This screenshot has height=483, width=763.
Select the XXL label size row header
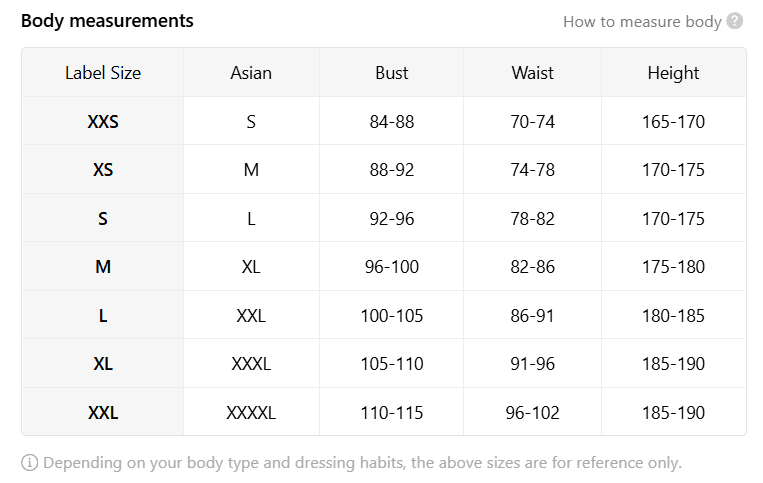(x=103, y=413)
